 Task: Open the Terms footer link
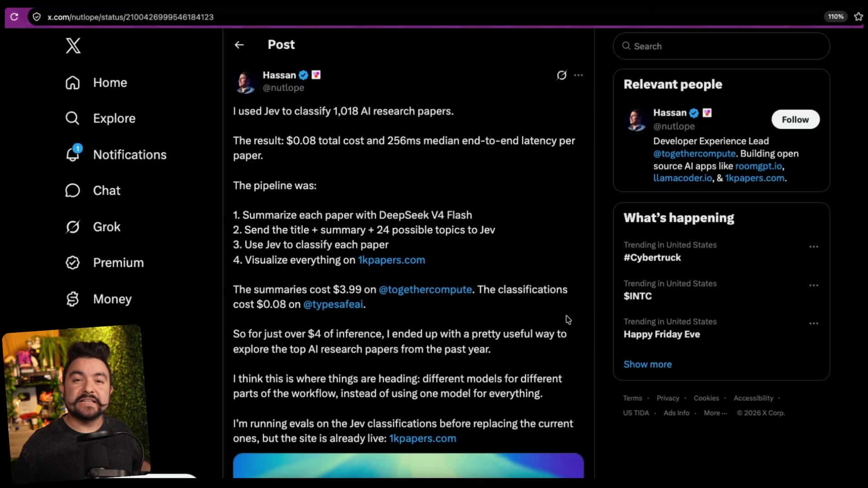click(632, 399)
